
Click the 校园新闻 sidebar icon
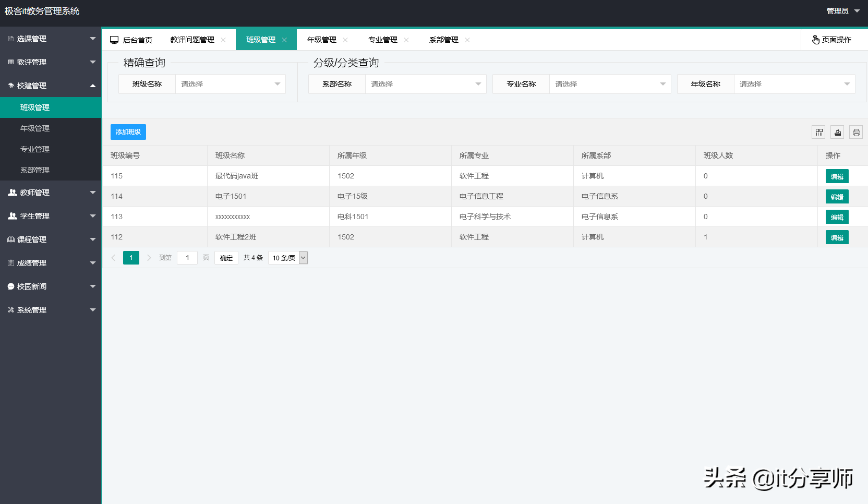tap(11, 286)
